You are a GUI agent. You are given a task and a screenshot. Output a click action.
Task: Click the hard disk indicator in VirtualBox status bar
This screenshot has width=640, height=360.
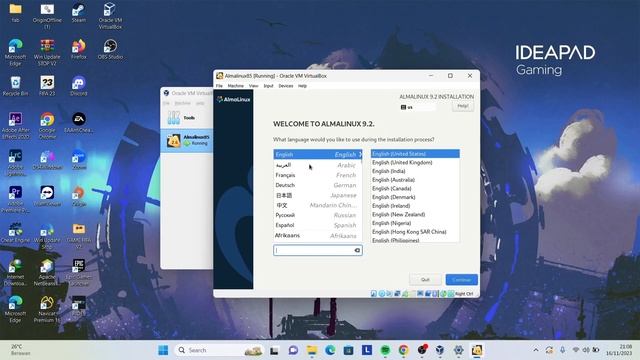point(373,293)
